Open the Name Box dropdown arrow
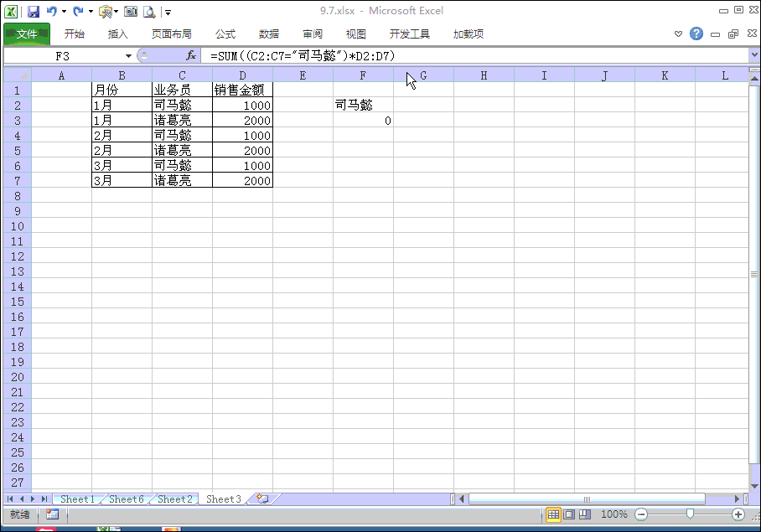Viewport: 761px width, 532px height. [128, 56]
